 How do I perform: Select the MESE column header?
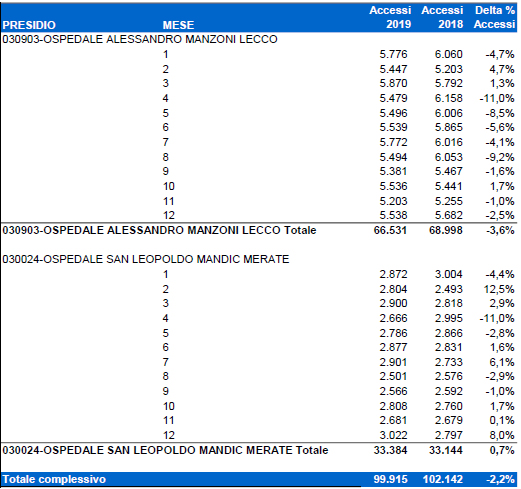click(x=178, y=25)
